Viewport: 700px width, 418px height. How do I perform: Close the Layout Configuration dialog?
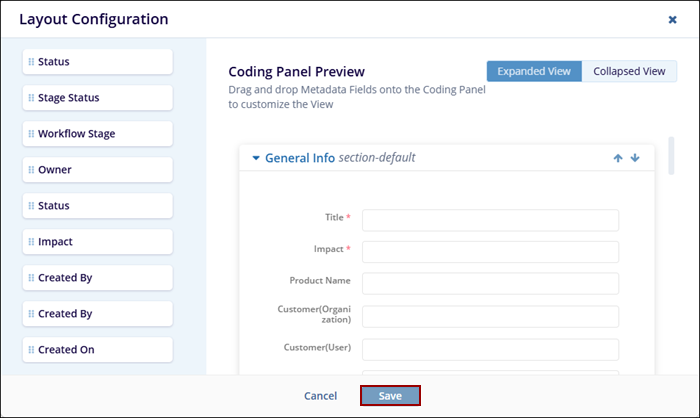672,19
